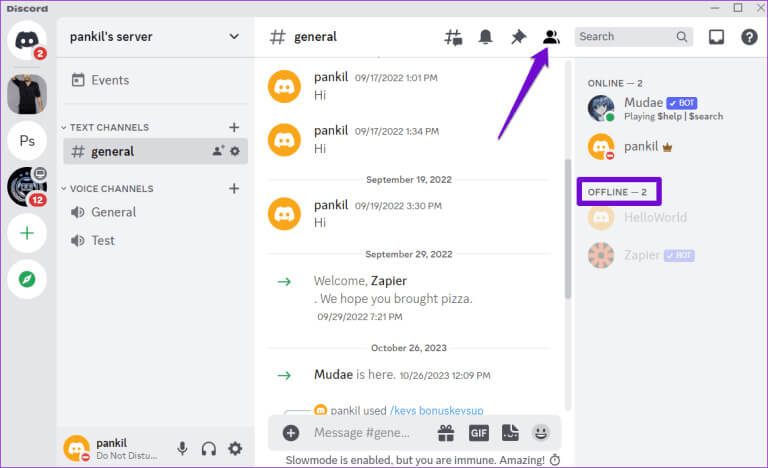The height and width of the screenshot is (468, 768).
Task: Open the GIF picker
Action: click(x=479, y=433)
